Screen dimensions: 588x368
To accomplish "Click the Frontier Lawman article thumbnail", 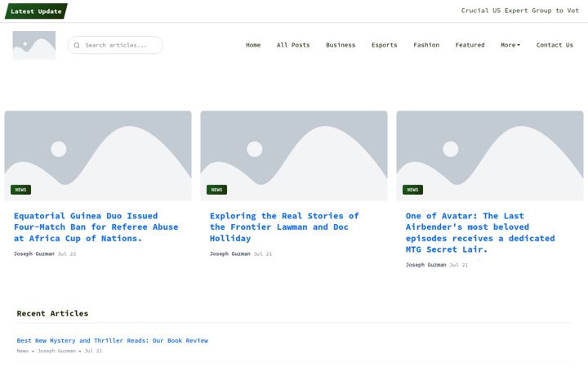I will click(x=294, y=155).
